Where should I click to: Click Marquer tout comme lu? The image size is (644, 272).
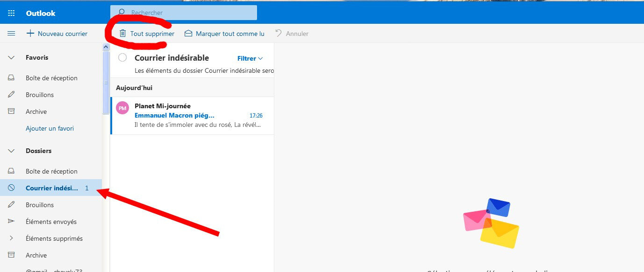[x=224, y=34]
